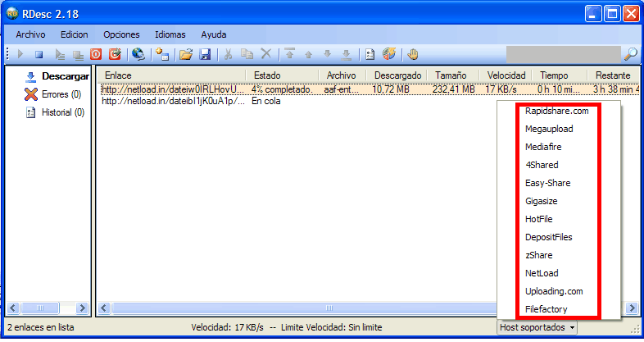Sort by the Enlace column header
Viewport: 644px width, 342px height.
tap(173, 75)
